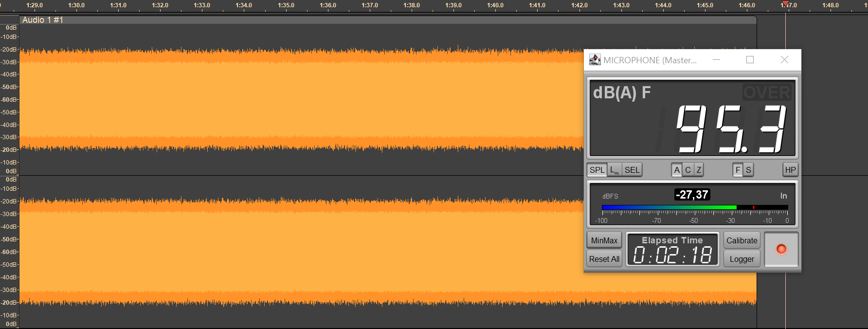Set Slow time response (S)
The height and width of the screenshot is (329, 868).
748,170
